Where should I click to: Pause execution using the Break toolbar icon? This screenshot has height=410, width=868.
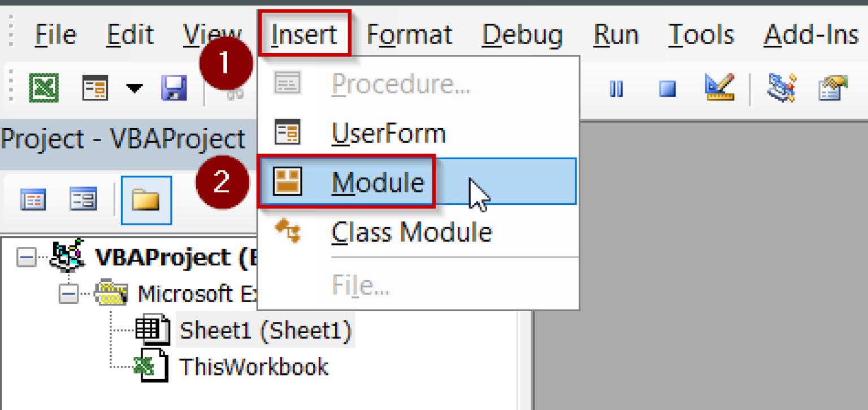coord(616,88)
